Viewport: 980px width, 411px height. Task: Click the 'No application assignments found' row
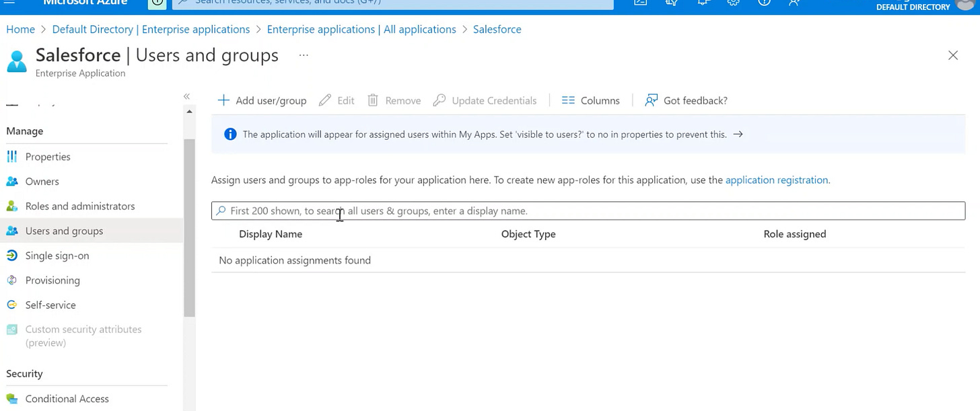click(588, 260)
